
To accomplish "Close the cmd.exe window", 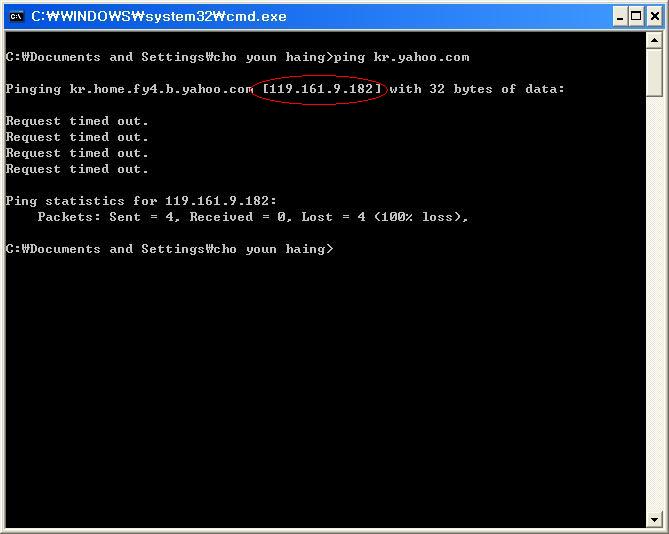I will click(653, 16).
